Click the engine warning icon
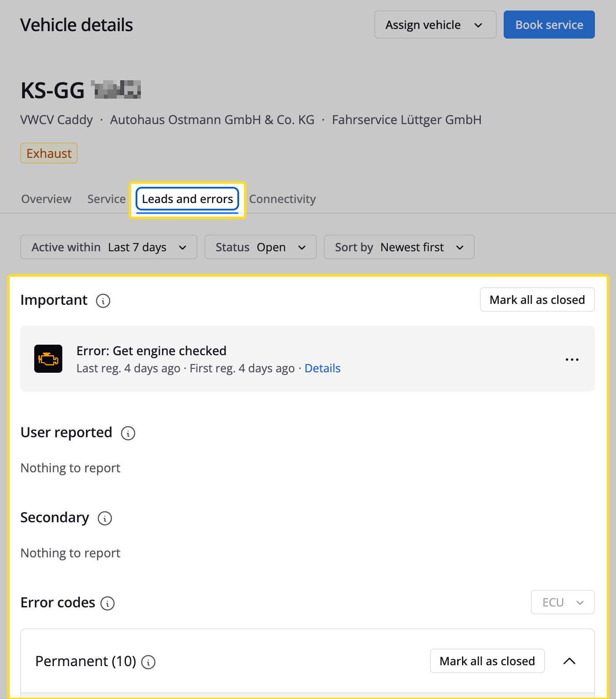 coord(48,359)
